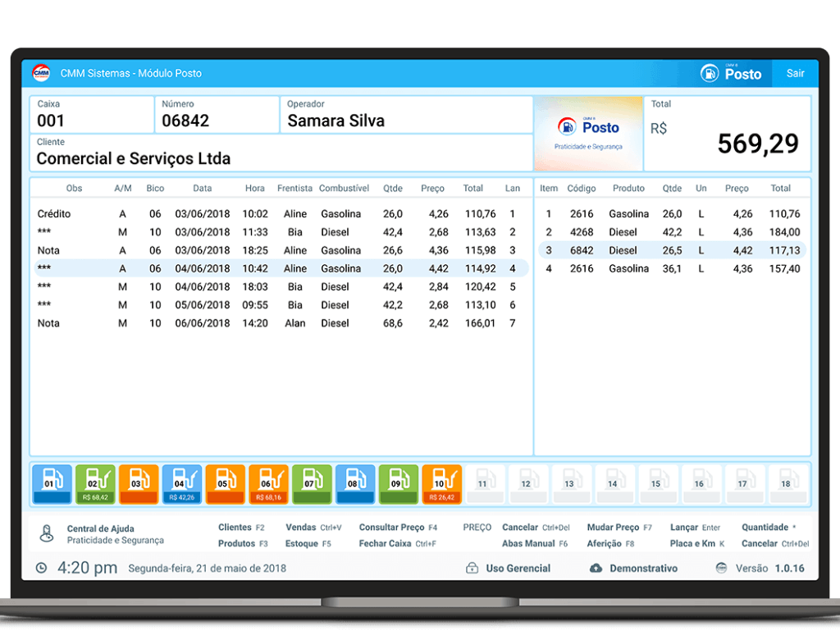Click orange fuel pump 03
This screenshot has height=630, width=840.
[x=139, y=484]
